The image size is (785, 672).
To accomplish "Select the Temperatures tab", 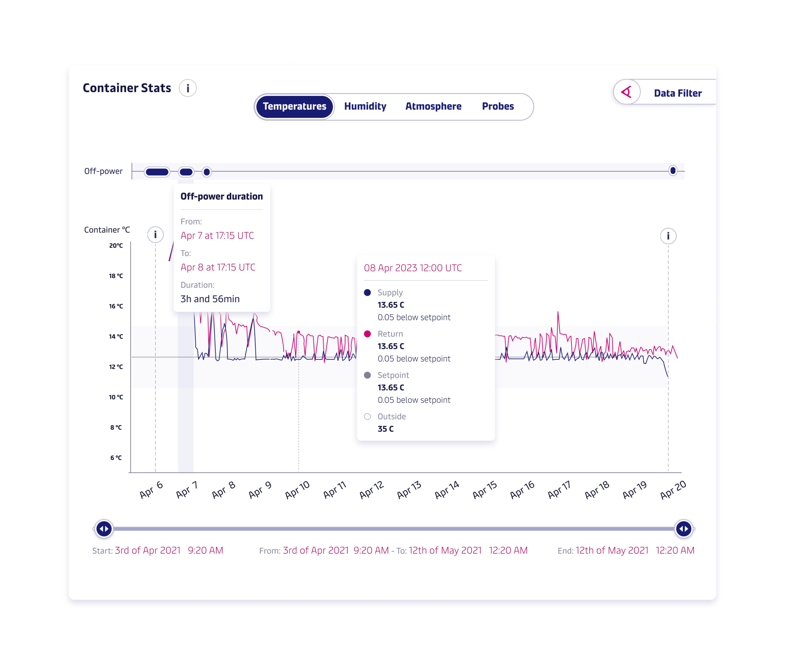I will tap(294, 106).
